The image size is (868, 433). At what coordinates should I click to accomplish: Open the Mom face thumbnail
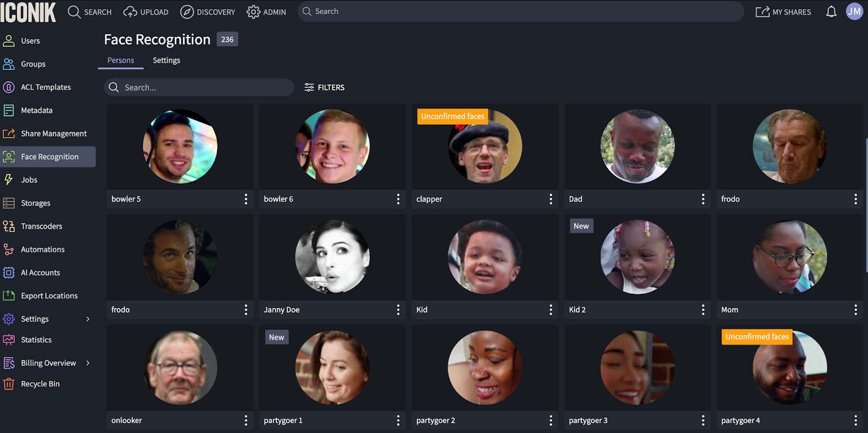(x=789, y=257)
